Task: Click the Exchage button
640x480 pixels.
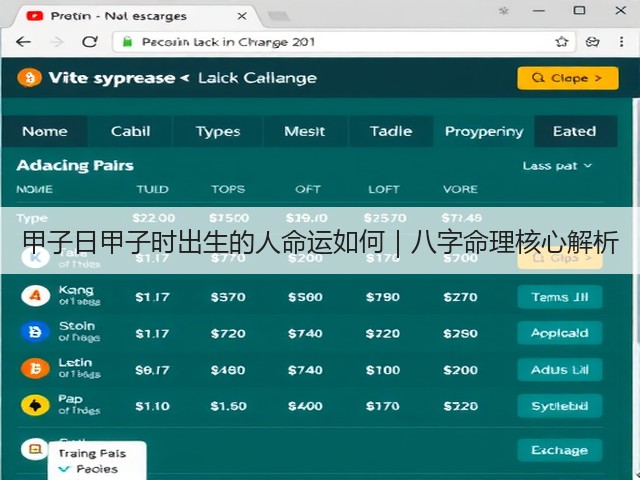Action: [x=560, y=450]
